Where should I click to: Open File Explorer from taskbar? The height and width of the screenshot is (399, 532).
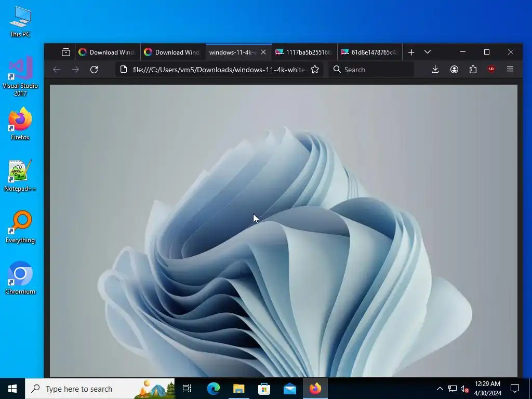coord(238,389)
